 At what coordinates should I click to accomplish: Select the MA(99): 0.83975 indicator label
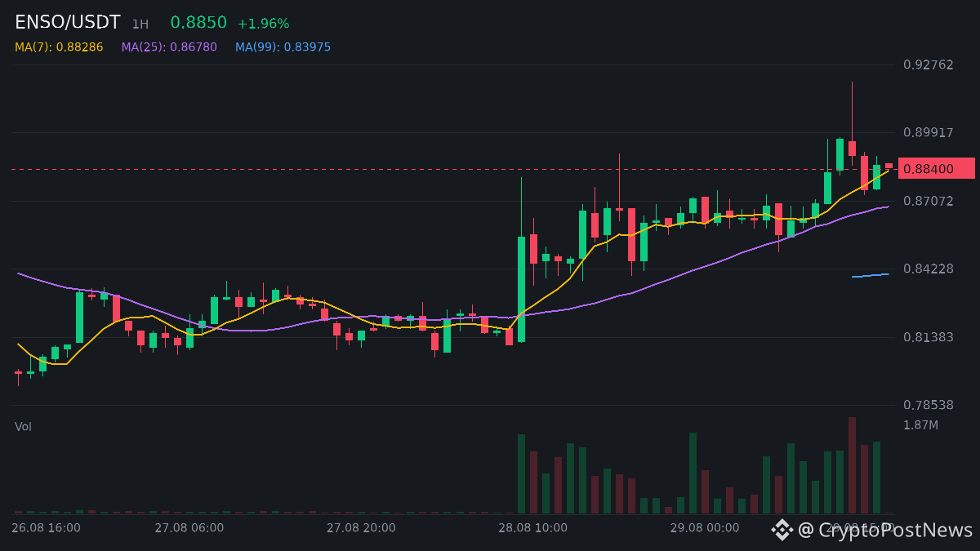pos(283,47)
